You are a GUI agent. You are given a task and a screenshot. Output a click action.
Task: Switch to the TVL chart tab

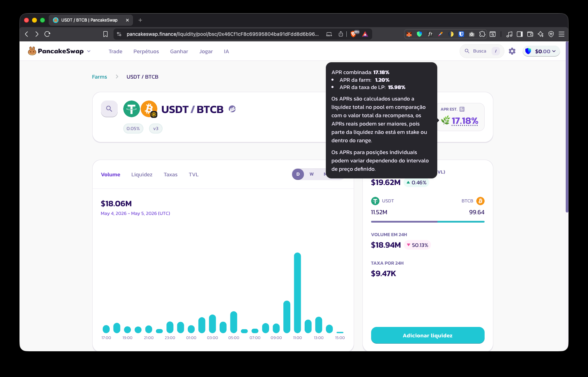pyautogui.click(x=194, y=175)
